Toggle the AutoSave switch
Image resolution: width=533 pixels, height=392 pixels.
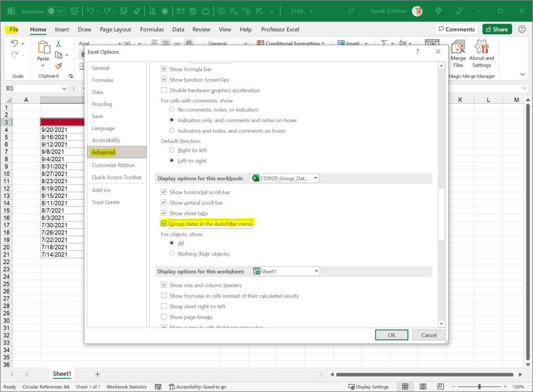[56, 11]
